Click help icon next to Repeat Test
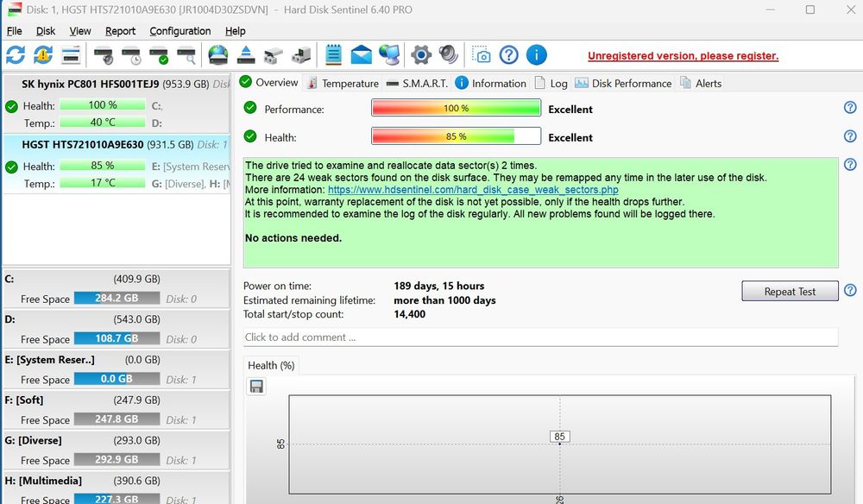863x504 pixels. tap(850, 290)
